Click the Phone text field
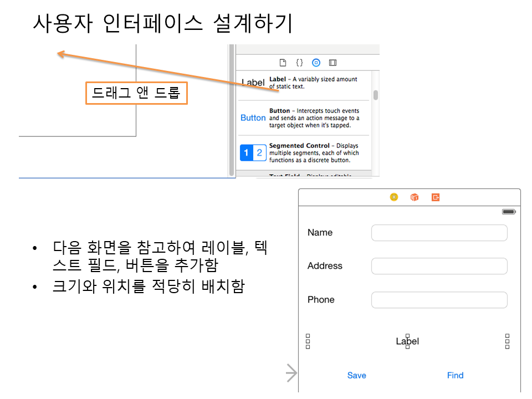The width and height of the screenshot is (532, 399). point(439,300)
